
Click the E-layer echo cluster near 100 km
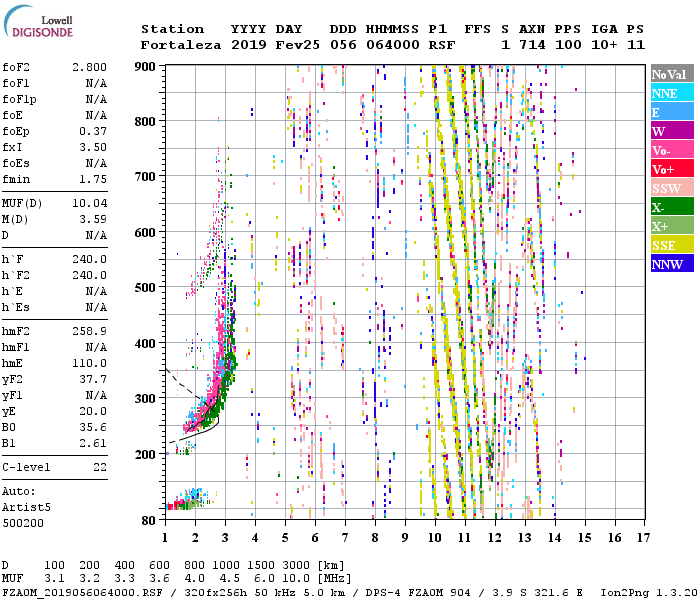tap(188, 501)
